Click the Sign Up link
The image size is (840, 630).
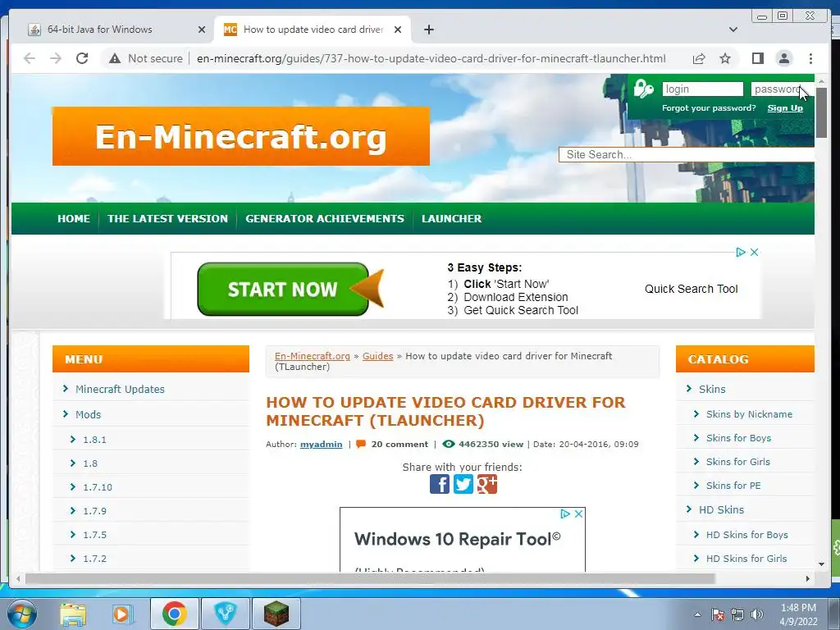(785, 108)
